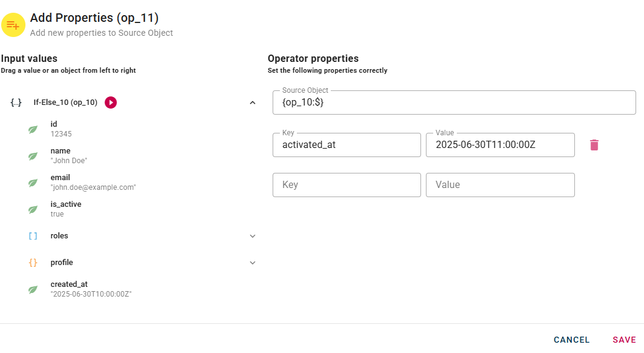Image resolution: width=644 pixels, height=353 pixels.
Task: Delete the activated_at property with trash icon
Action: [x=594, y=145]
